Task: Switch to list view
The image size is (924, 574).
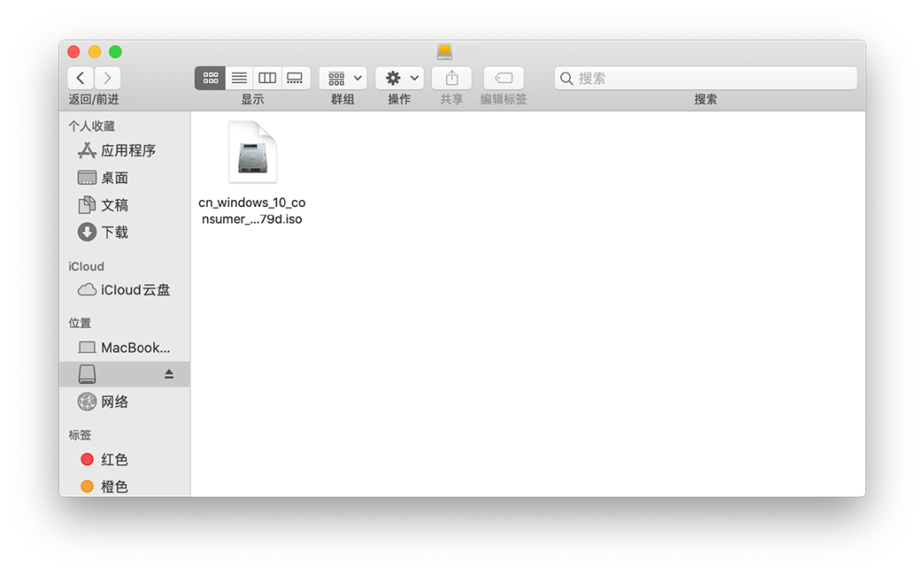Action: (240, 78)
